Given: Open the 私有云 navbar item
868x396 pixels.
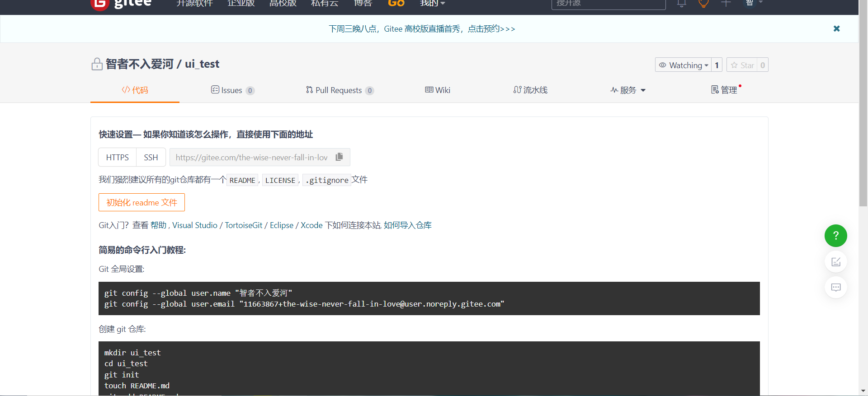Looking at the screenshot, I should pos(325,4).
